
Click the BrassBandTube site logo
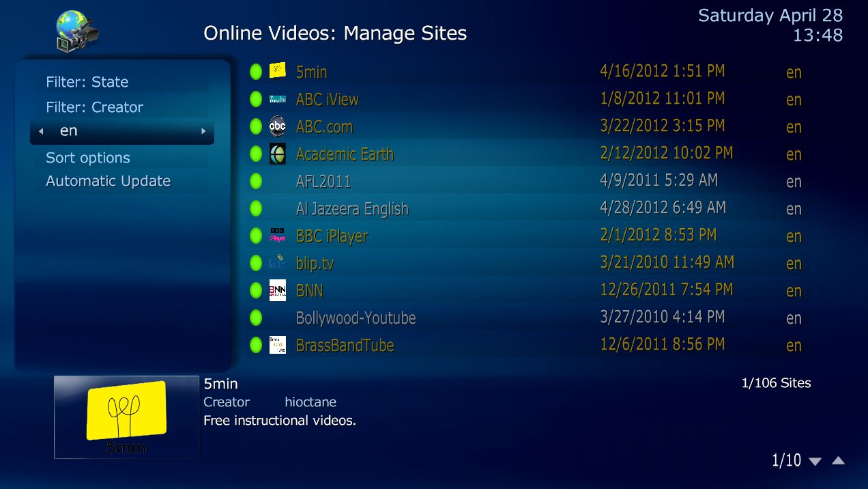277,345
